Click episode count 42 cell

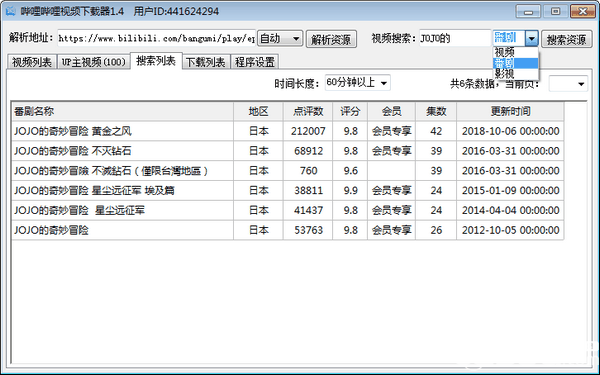[436, 131]
